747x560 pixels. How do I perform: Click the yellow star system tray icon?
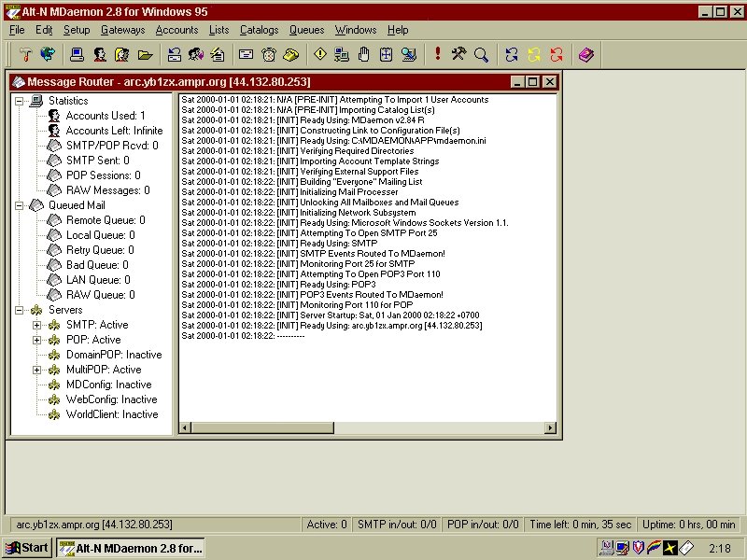(x=669, y=548)
